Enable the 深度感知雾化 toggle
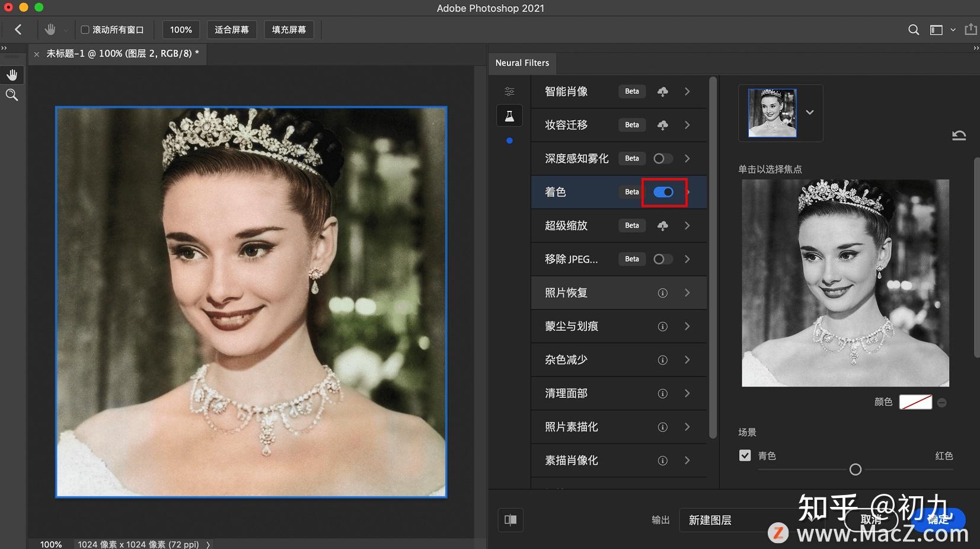The width and height of the screenshot is (980, 549). (663, 158)
